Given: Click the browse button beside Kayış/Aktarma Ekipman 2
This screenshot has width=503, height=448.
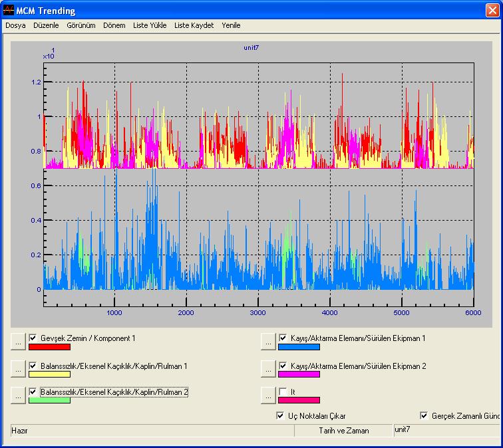Looking at the screenshot, I should 268,368.
